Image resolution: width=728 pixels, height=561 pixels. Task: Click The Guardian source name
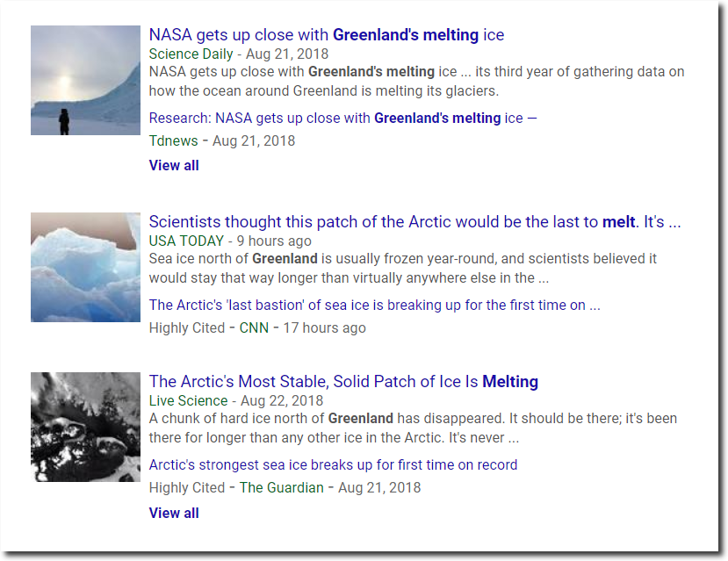(281, 487)
